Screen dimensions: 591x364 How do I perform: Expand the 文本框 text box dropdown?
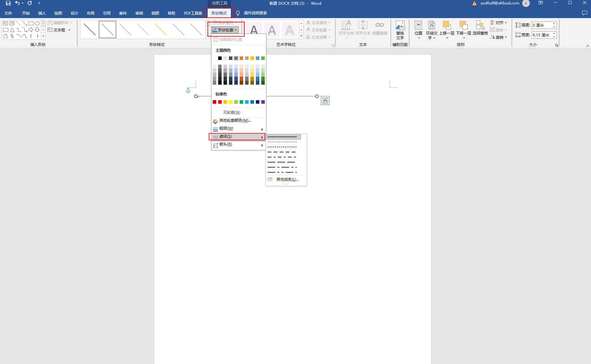point(69,30)
